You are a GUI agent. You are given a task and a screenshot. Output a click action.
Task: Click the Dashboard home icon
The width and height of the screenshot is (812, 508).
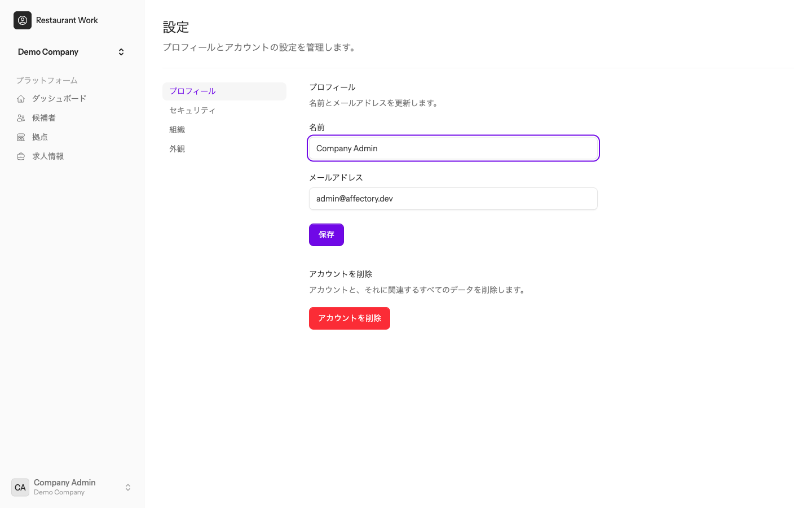21,99
